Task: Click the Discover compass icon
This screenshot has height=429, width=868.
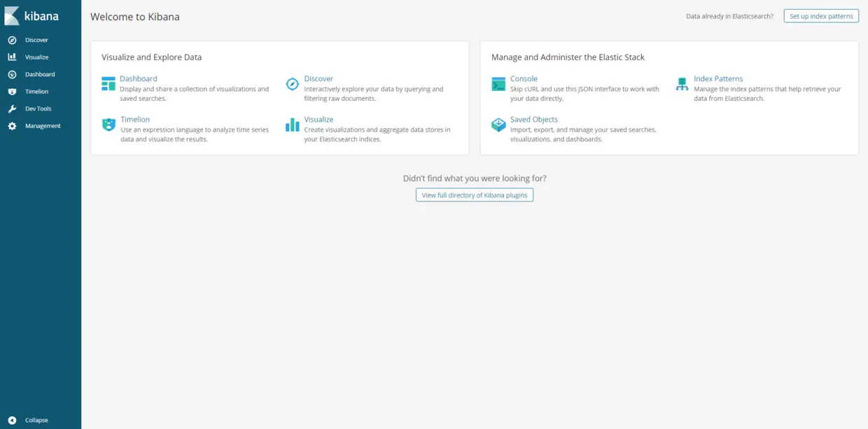Action: tap(292, 84)
